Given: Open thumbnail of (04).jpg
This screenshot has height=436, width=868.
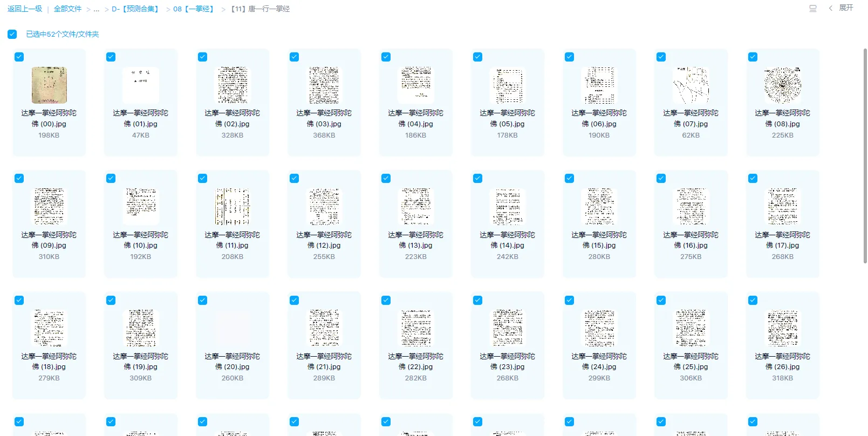Looking at the screenshot, I should click(416, 85).
